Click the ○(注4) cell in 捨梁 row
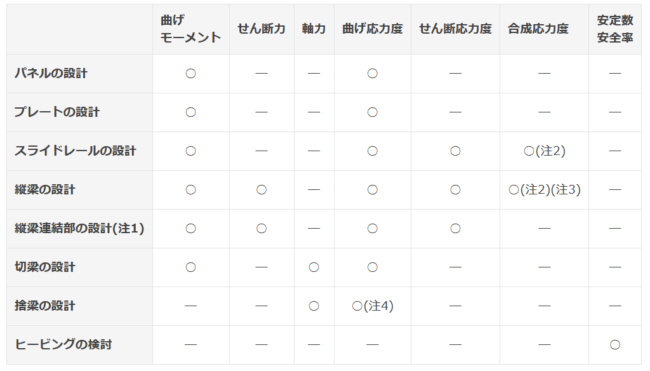This screenshot has height=371, width=650. click(372, 306)
